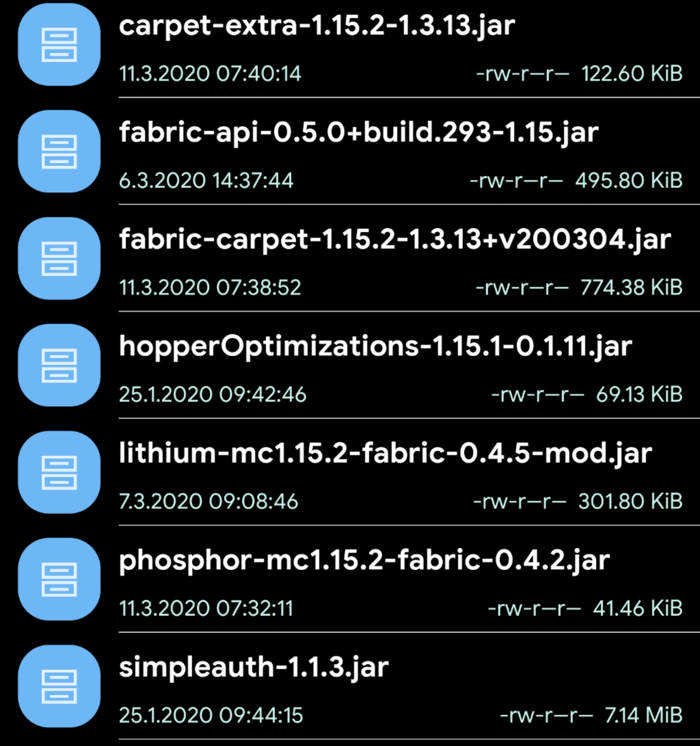This screenshot has width=700, height=746.
Task: Click the date 25.1.2020 09:42:46
Action: 213,394
